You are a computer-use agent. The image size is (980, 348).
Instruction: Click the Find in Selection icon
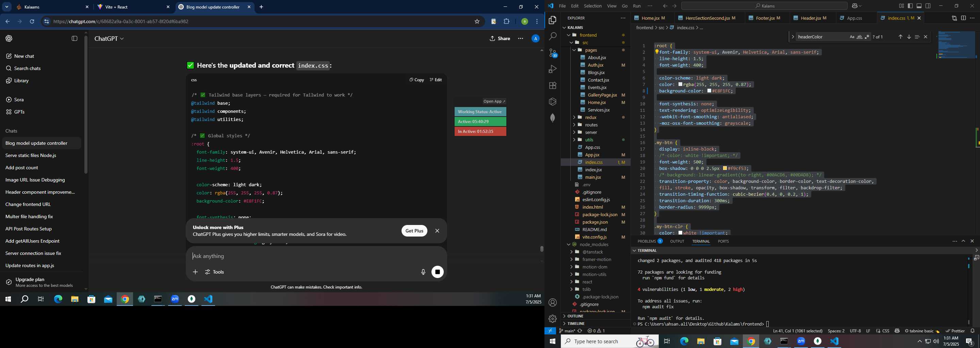click(917, 37)
